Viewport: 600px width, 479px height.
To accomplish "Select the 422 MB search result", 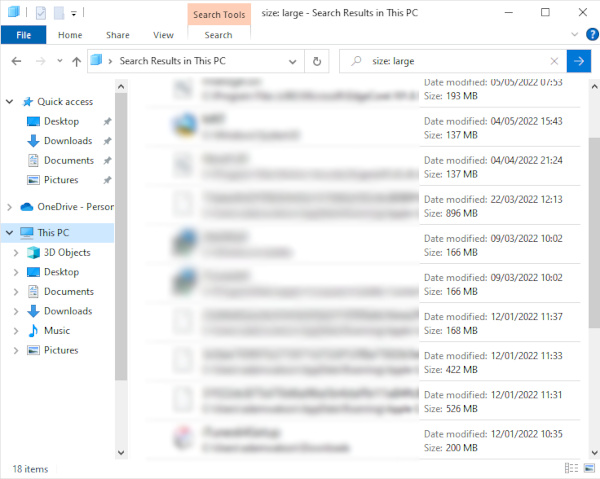I will pyautogui.click(x=362, y=362).
